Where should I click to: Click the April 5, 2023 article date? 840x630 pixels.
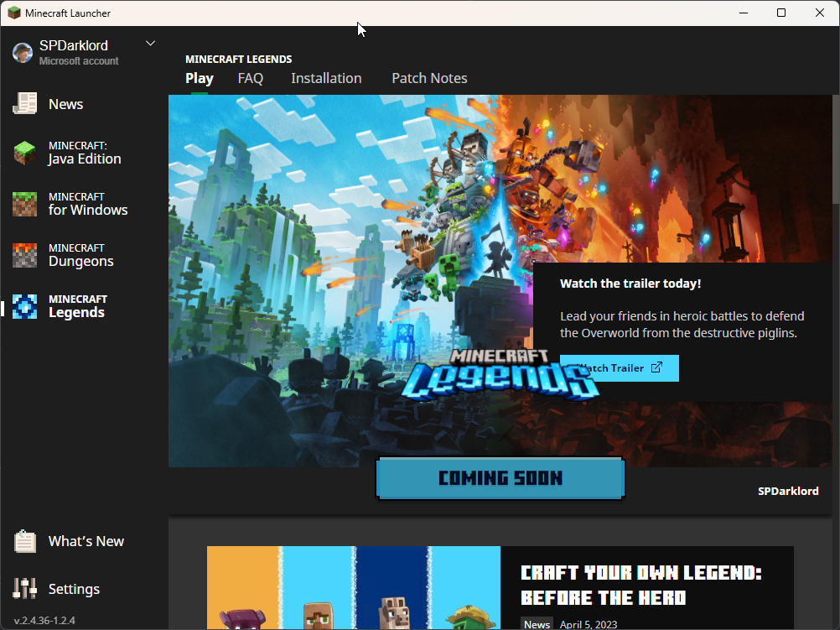click(x=589, y=624)
